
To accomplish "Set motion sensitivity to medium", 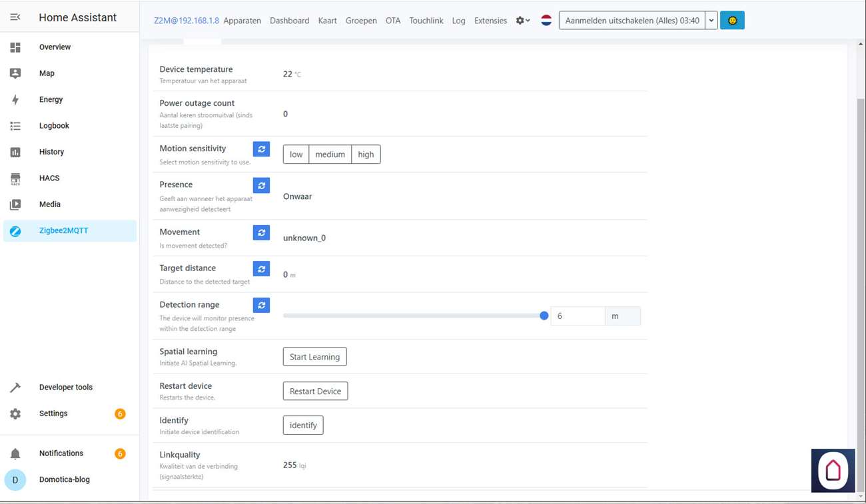I will click(330, 154).
